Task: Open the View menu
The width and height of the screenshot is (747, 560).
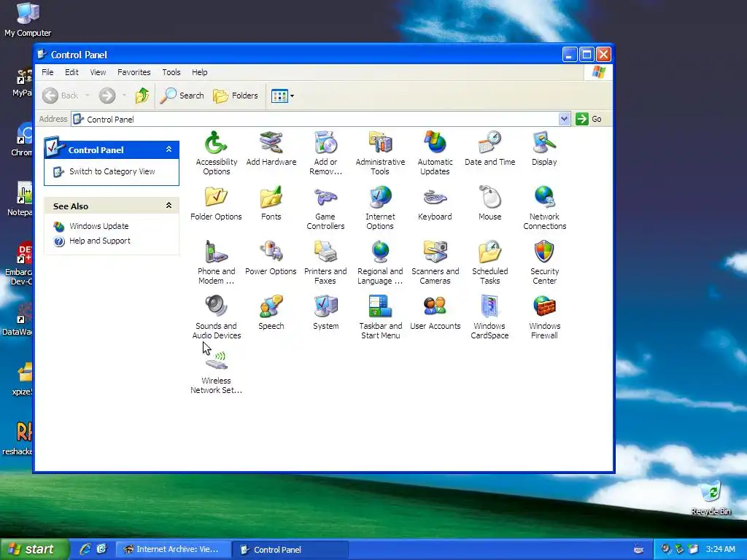Action: click(98, 72)
